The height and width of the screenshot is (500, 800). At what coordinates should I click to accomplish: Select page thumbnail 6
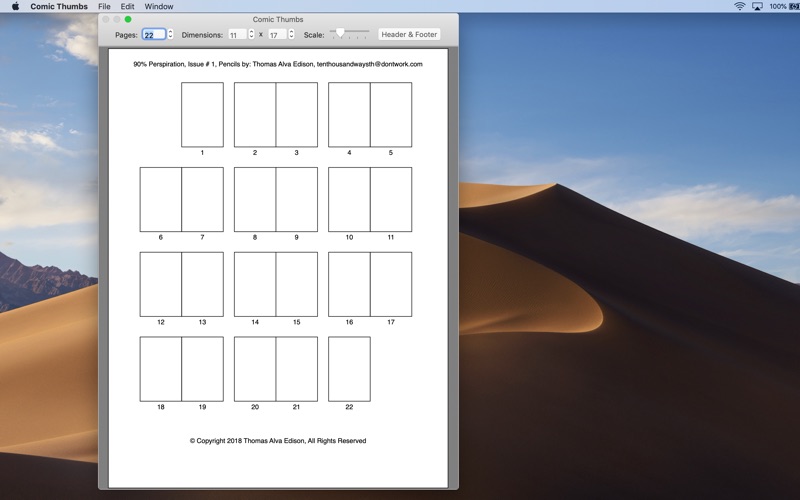tap(161, 199)
